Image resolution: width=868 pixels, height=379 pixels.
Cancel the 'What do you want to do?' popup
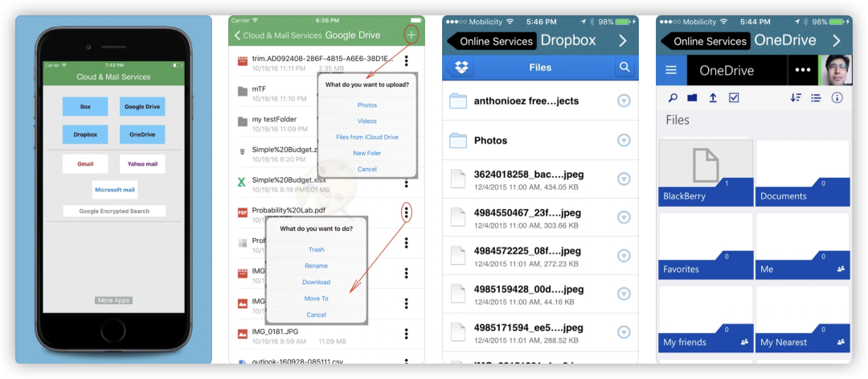pyautogui.click(x=316, y=315)
